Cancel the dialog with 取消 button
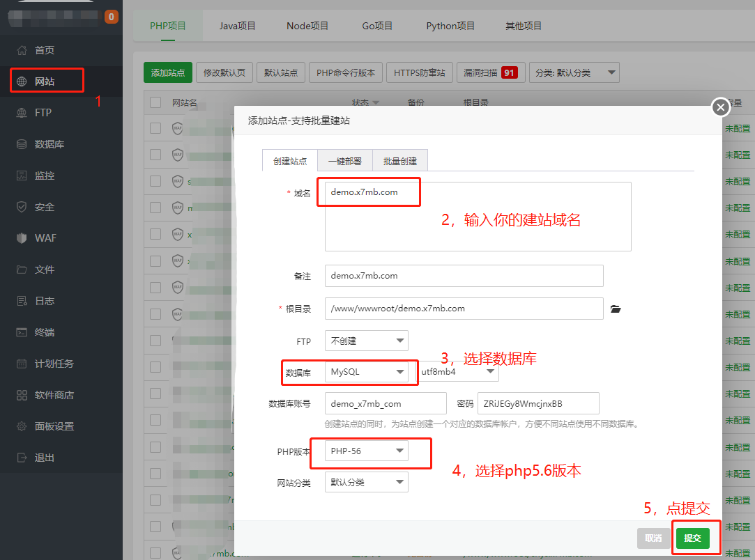755x560 pixels. pyautogui.click(x=653, y=538)
